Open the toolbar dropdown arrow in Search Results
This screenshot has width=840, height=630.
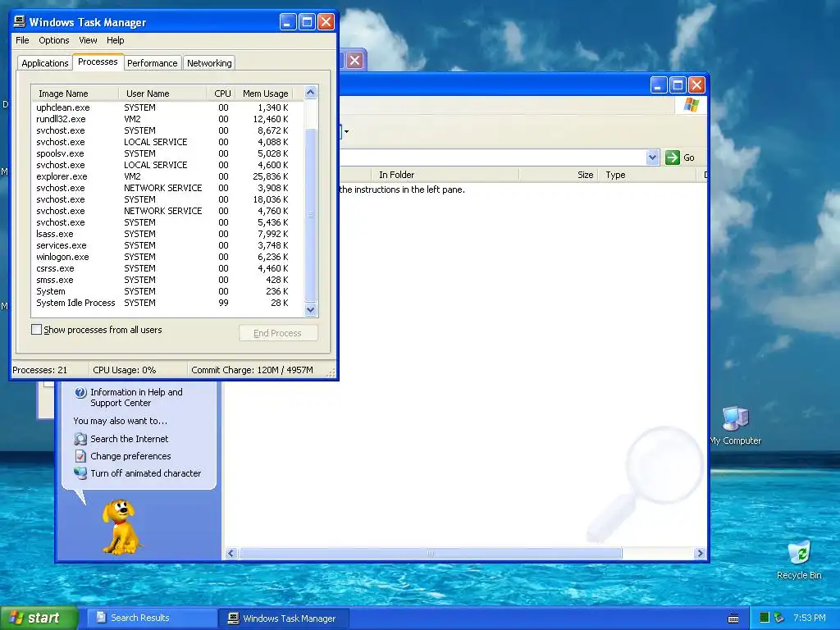point(347,131)
